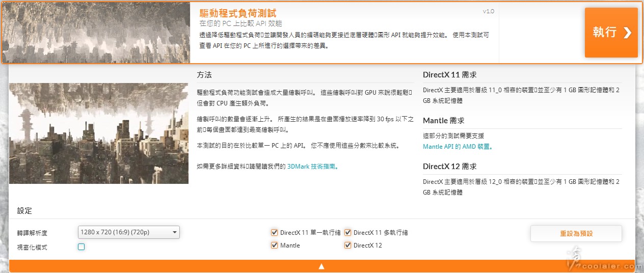
Task: Select the 驅動程式負荷測試 title text
Action: [x=238, y=13]
